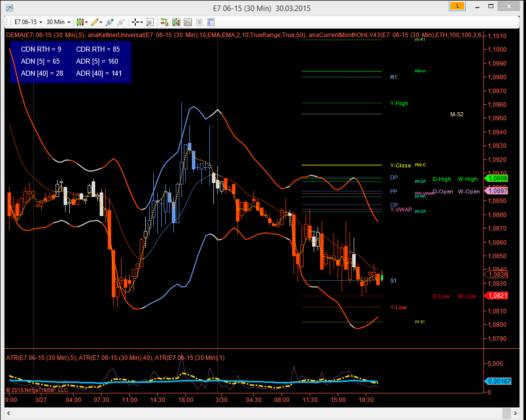The width and height of the screenshot is (526, 420).
Task: Click the PW-H level label
Action: (x=420, y=71)
